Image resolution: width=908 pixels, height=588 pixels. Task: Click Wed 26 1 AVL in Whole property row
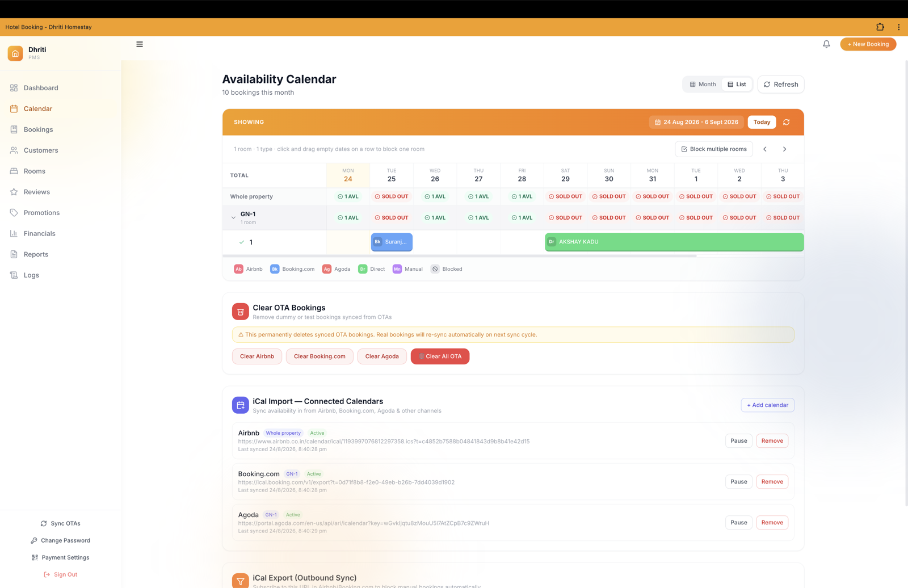coord(435,197)
